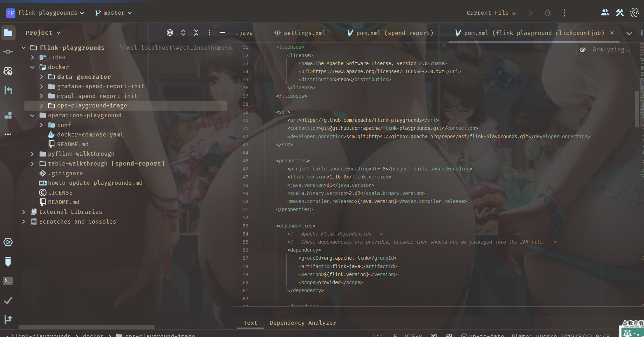Viewport: 644px width, 337px height.
Task: Open the LICENSE file
Action: (x=60, y=192)
